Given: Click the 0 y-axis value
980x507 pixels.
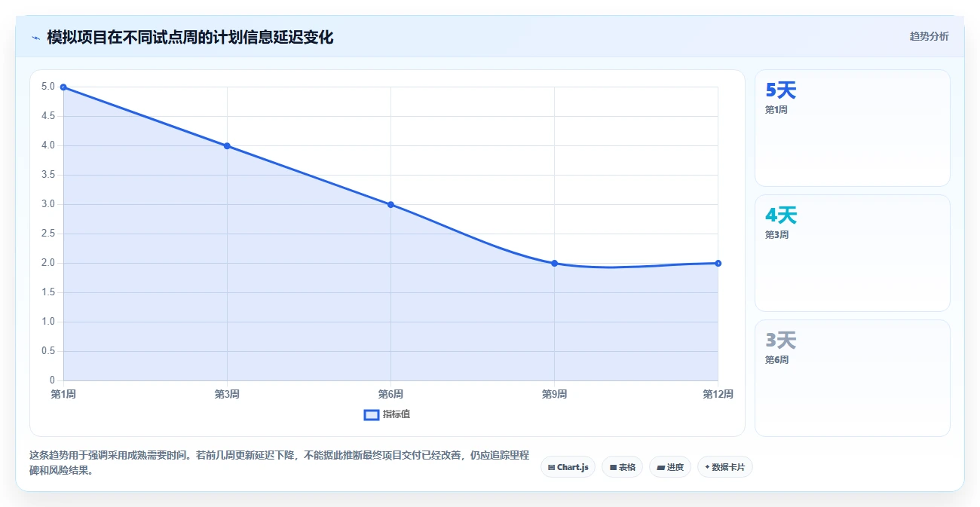Looking at the screenshot, I should [52, 380].
